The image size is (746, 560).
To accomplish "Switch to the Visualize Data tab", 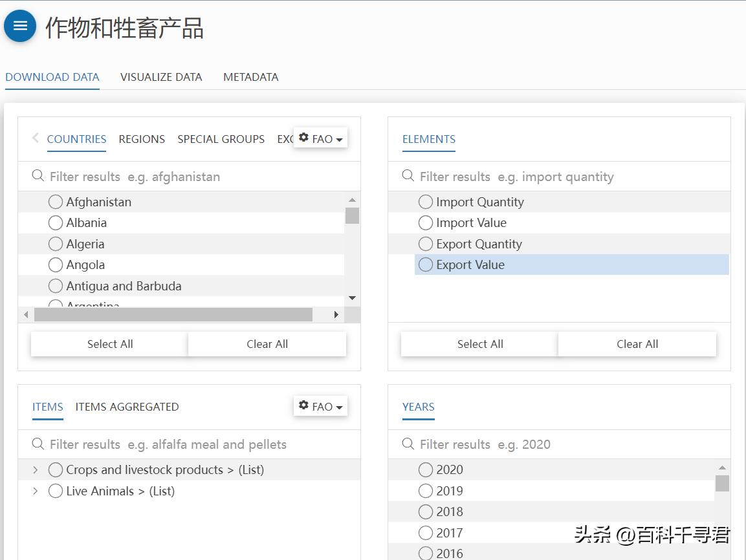I will (x=161, y=77).
